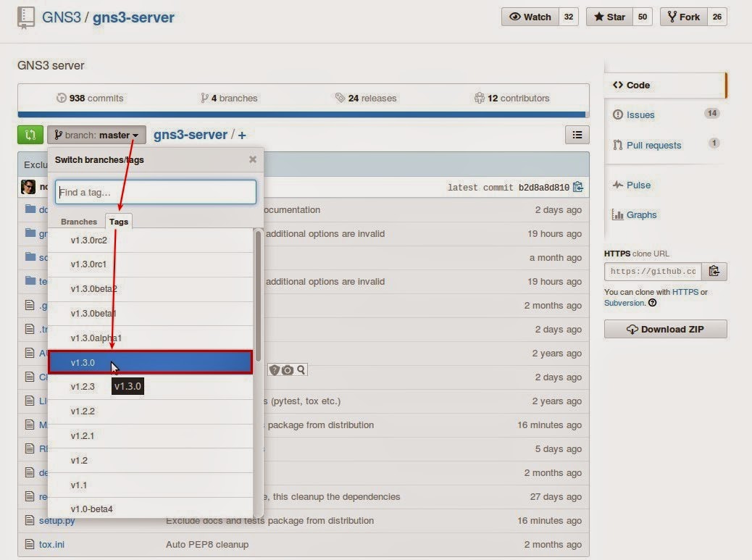The image size is (752, 560).
Task: Click the Find a tag search field
Action: (x=155, y=192)
